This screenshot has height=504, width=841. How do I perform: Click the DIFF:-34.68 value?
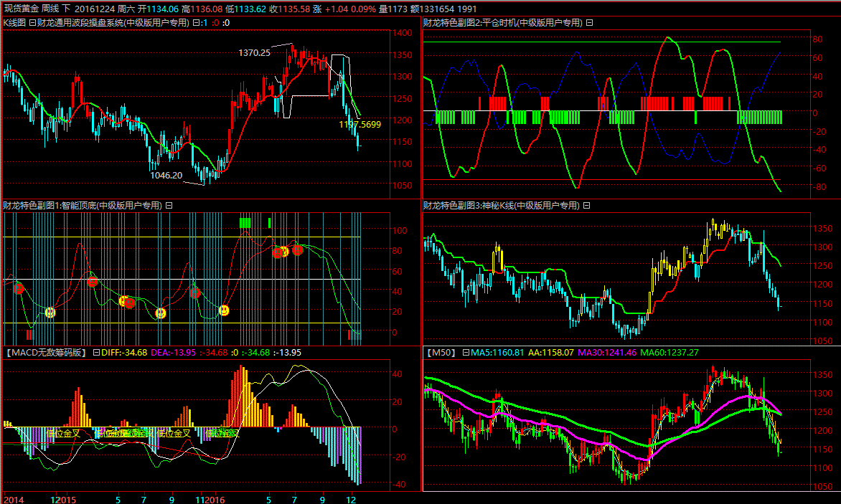click(124, 353)
